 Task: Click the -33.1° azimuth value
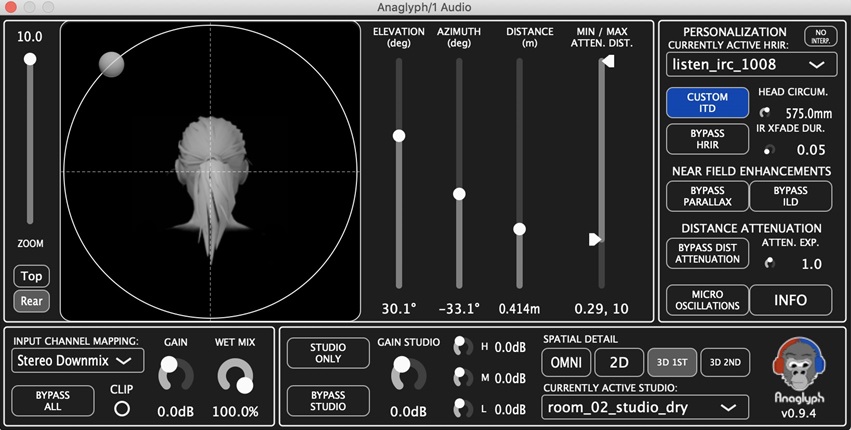459,309
